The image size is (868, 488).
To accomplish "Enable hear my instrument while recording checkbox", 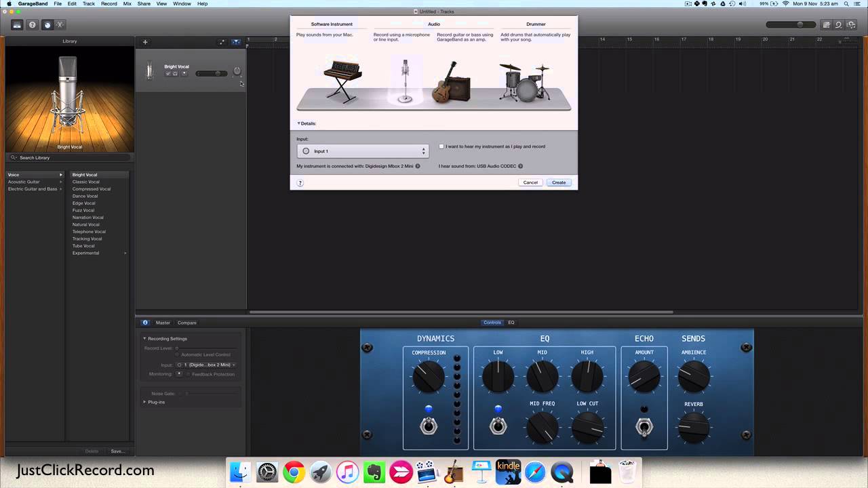I will click(441, 146).
